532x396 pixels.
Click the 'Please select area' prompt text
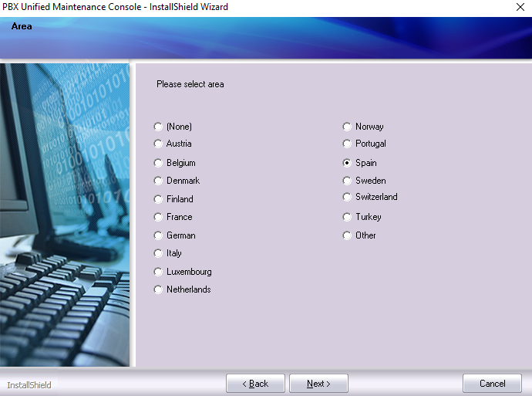click(x=190, y=84)
